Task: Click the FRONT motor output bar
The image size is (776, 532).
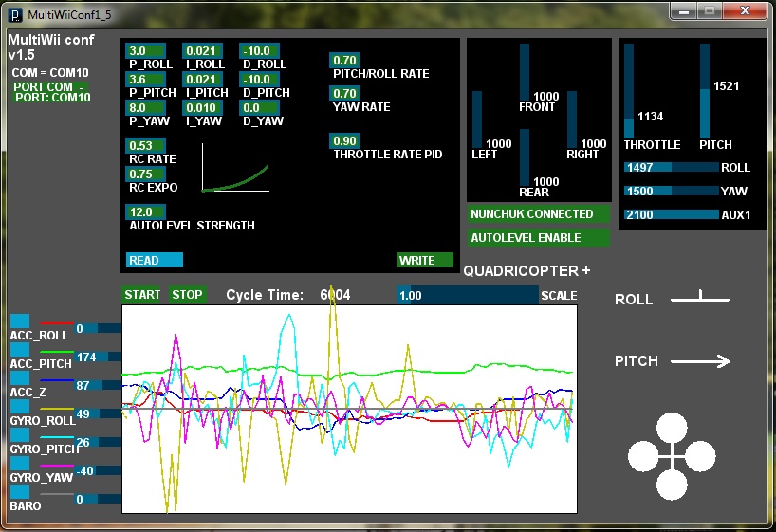Action: [x=525, y=72]
